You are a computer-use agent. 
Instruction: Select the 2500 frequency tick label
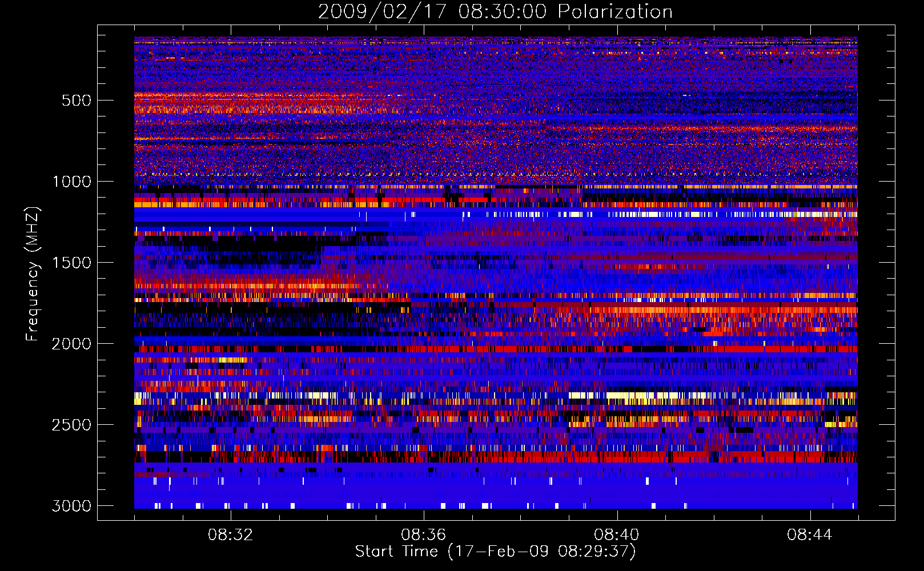[x=71, y=425]
